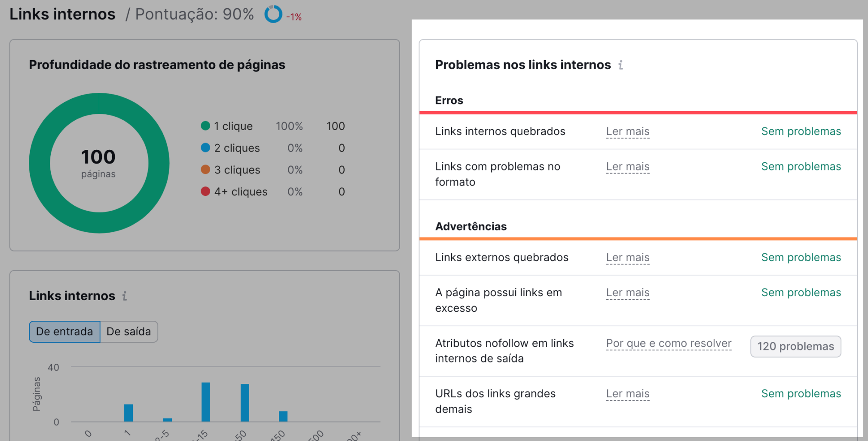Open info tooltip next to Links internos chart
The width and height of the screenshot is (868, 441).
point(125,296)
